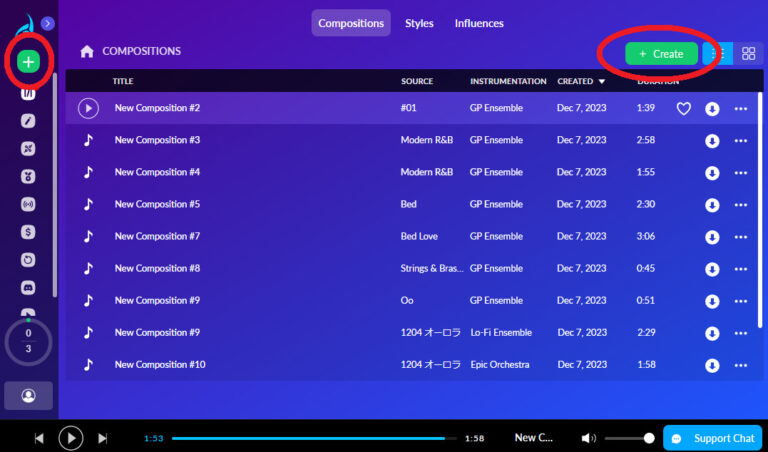Switch to the Styles tab

pyautogui.click(x=419, y=23)
